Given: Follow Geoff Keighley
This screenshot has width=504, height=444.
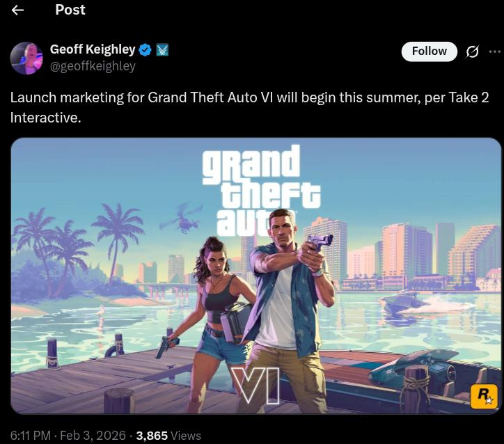Looking at the screenshot, I should pos(429,51).
